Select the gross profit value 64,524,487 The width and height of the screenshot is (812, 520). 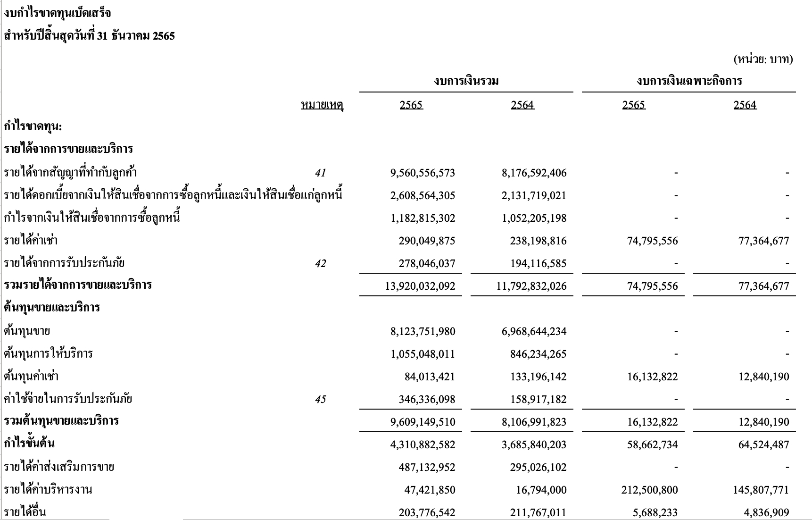pos(764,445)
